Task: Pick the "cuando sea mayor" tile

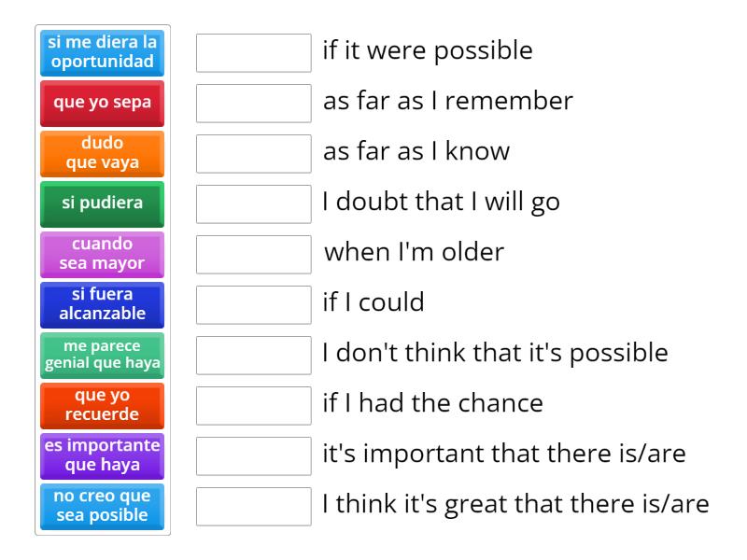Action: click(102, 254)
